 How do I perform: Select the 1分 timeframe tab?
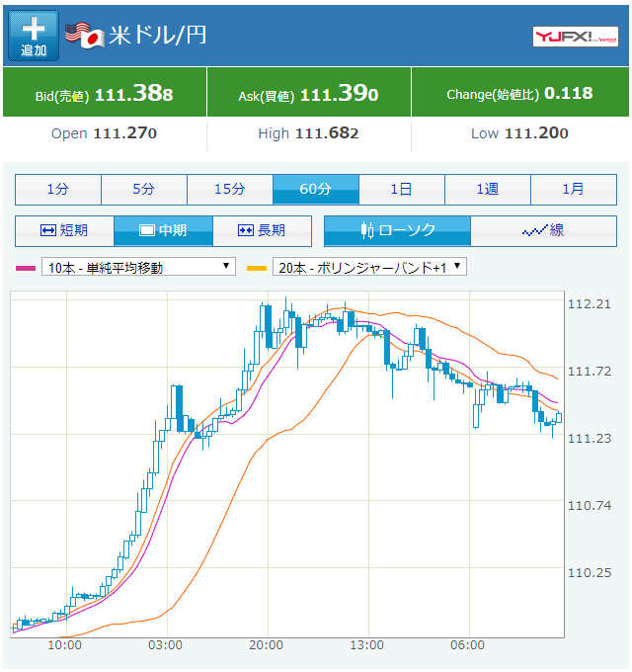coord(57,189)
